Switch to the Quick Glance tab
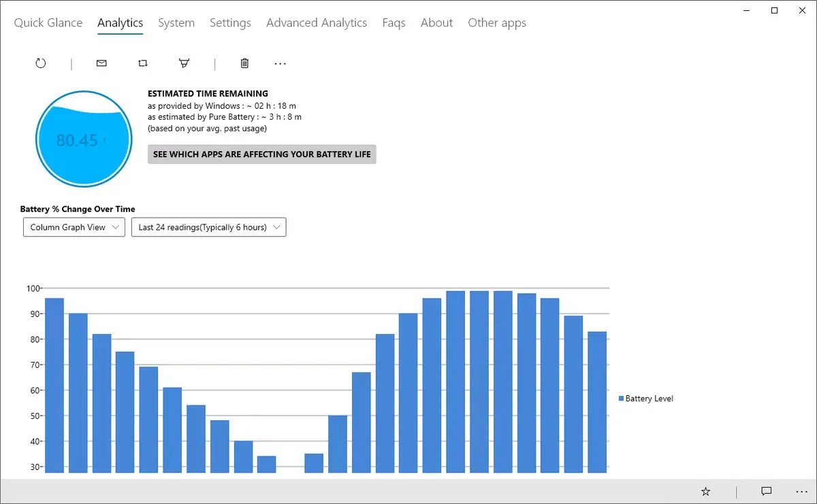This screenshot has height=504, width=817. [48, 22]
